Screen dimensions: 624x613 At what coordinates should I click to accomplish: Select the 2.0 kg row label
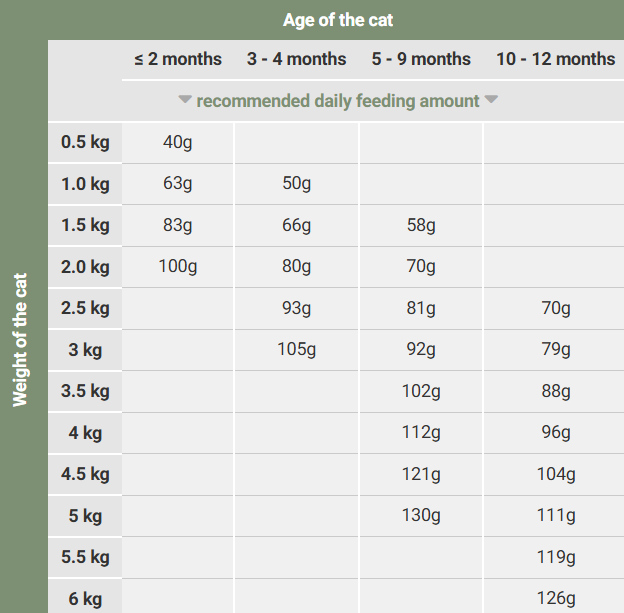(x=85, y=267)
